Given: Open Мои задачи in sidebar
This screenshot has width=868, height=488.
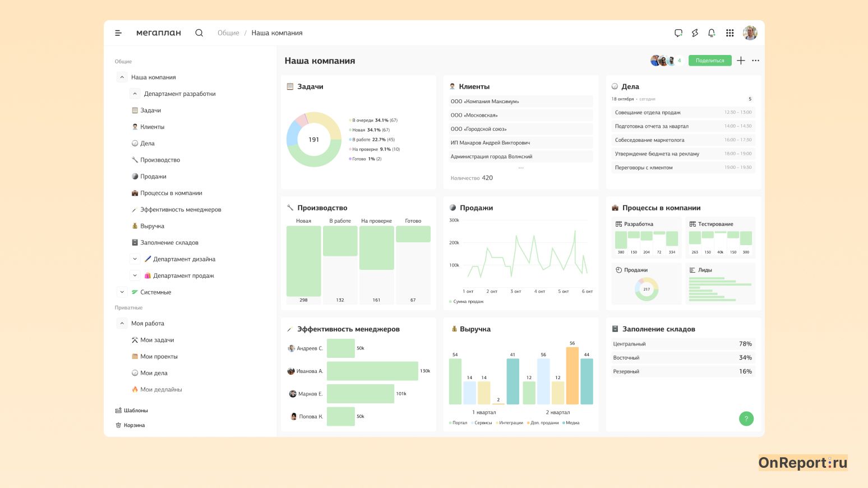Looking at the screenshot, I should click(153, 340).
